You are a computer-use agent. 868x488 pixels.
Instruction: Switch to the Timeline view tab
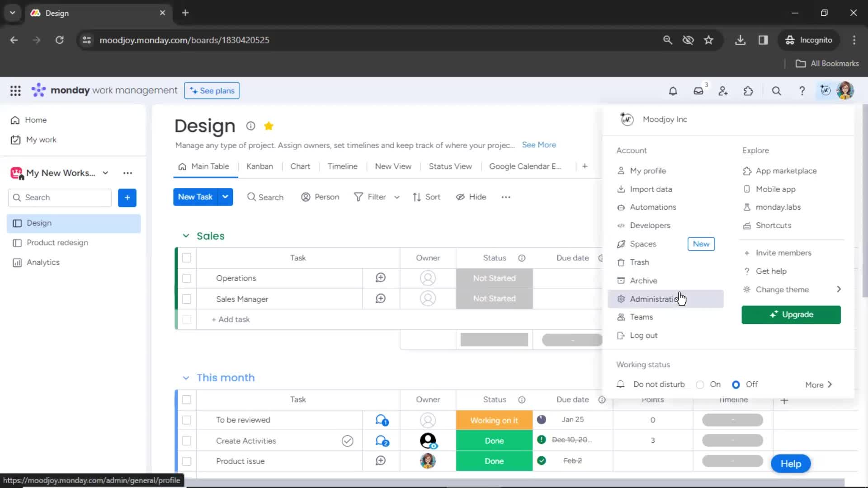tap(343, 166)
